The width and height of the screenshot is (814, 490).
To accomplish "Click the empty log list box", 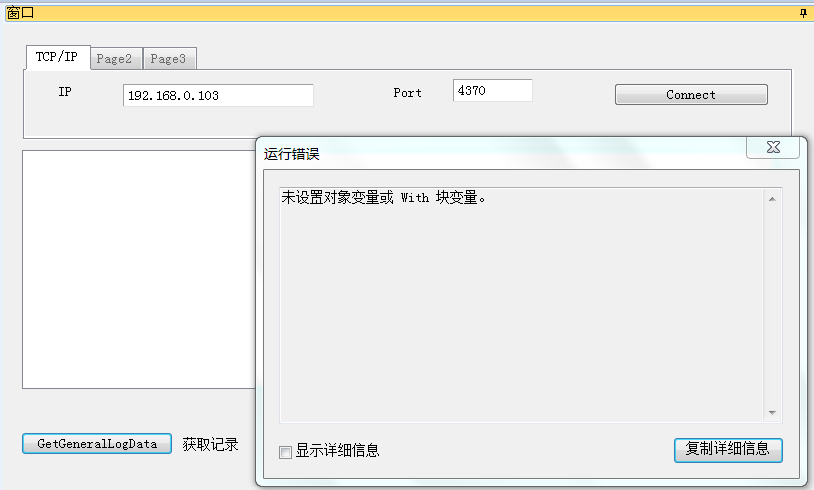I will click(x=138, y=268).
